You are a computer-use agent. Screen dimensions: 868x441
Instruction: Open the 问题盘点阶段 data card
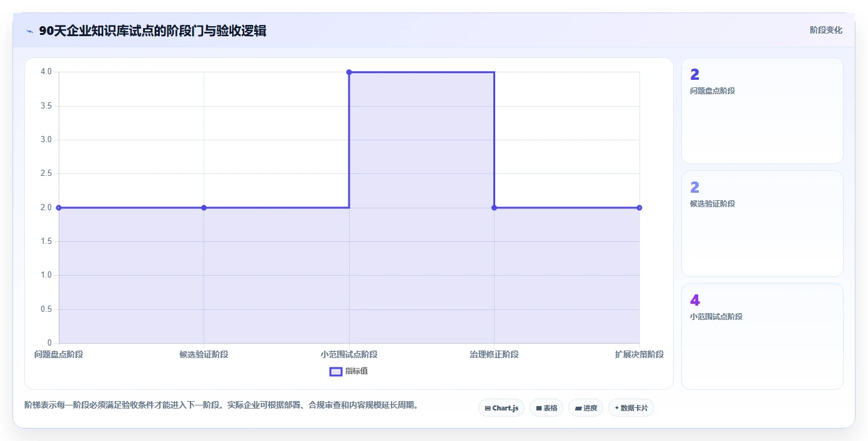coord(762,111)
